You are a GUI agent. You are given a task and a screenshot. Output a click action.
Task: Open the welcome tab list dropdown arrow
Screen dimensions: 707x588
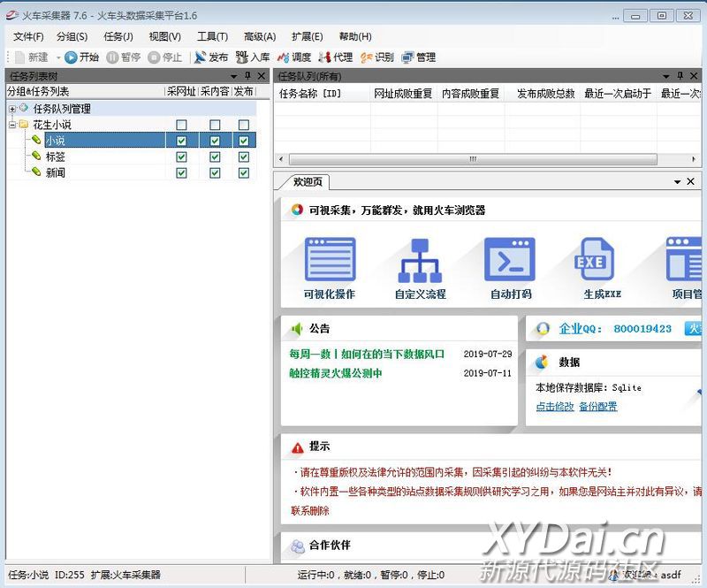(677, 182)
